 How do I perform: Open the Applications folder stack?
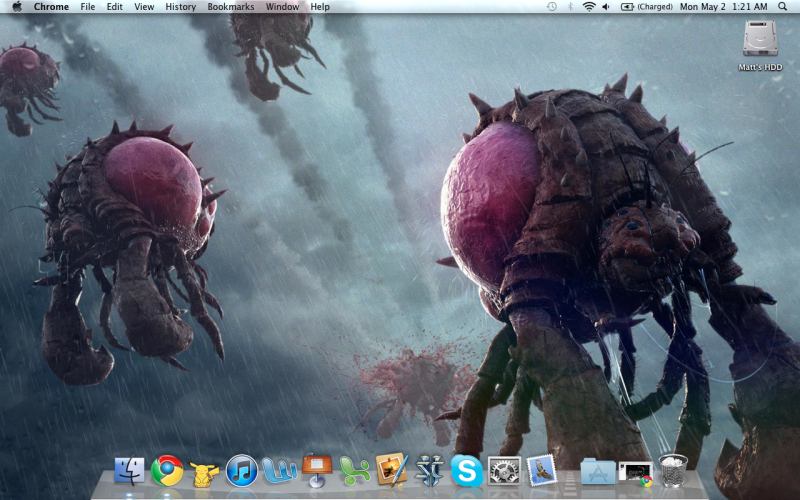click(x=598, y=471)
